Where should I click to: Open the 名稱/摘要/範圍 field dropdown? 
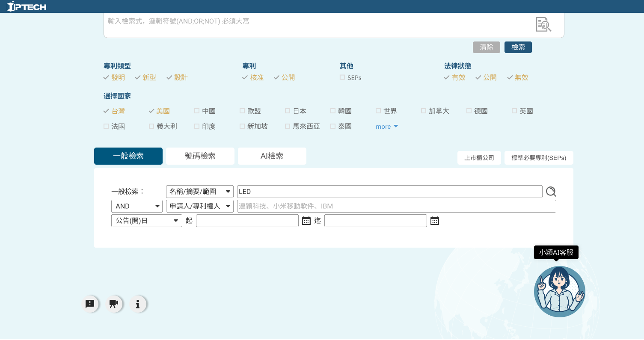(199, 192)
